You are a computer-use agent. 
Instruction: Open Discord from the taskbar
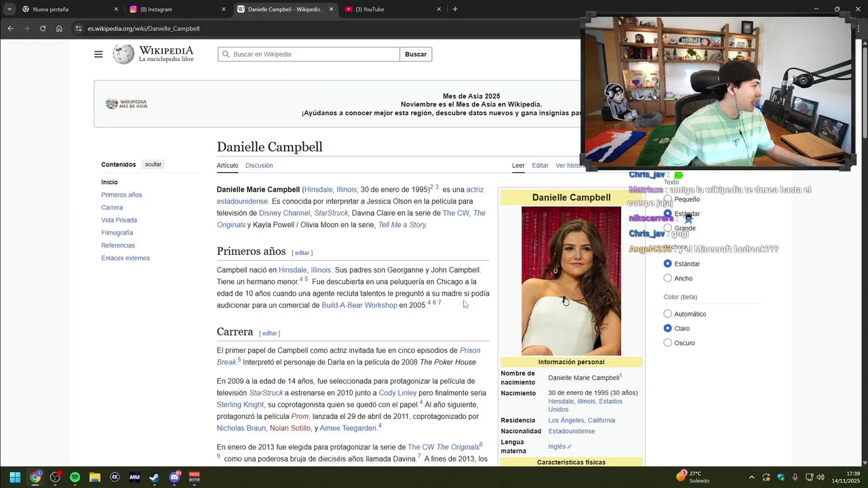click(174, 477)
